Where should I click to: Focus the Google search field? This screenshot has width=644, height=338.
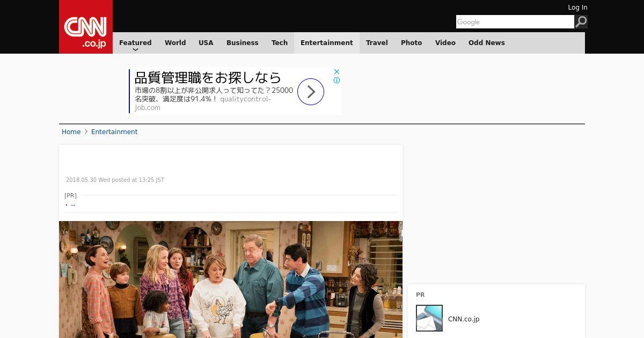pos(515,21)
